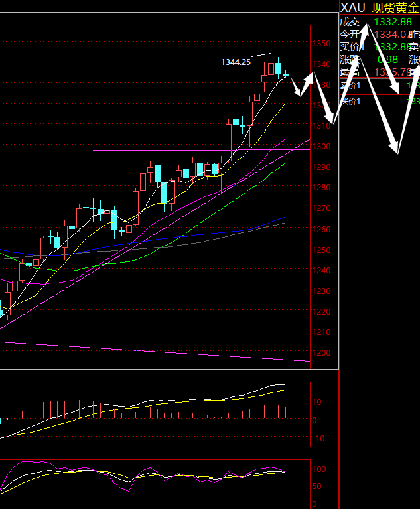
Task: Click the 1250 price axis label
Action: point(321,250)
